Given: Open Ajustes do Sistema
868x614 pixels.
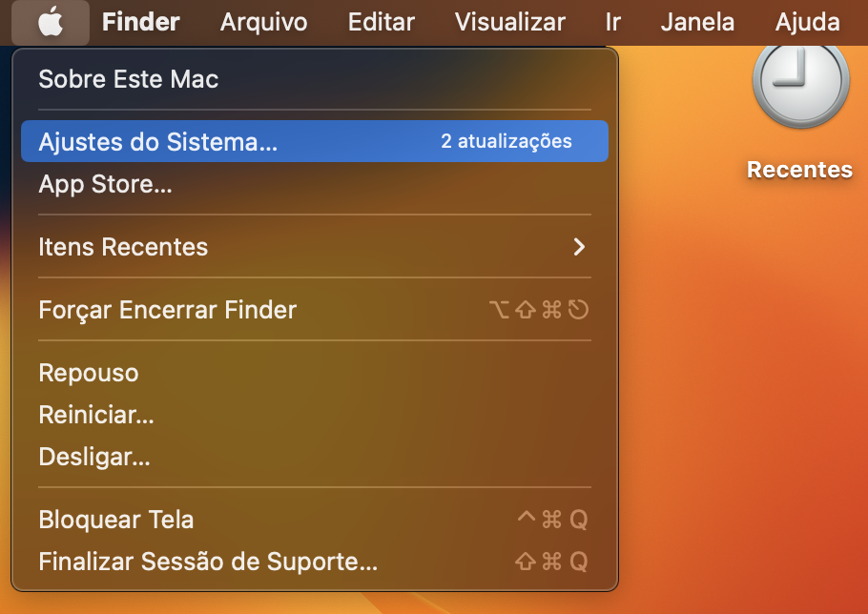Looking at the screenshot, I should 158,142.
